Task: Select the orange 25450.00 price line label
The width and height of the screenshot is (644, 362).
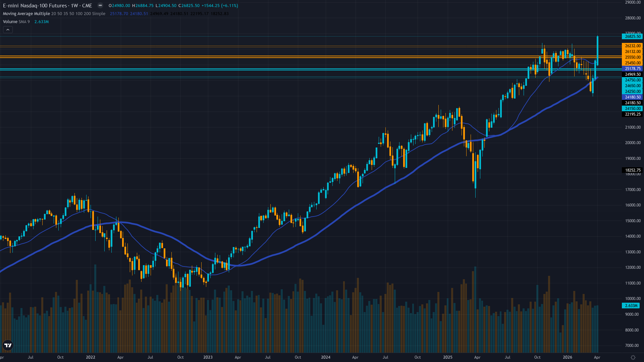Action: (633, 63)
